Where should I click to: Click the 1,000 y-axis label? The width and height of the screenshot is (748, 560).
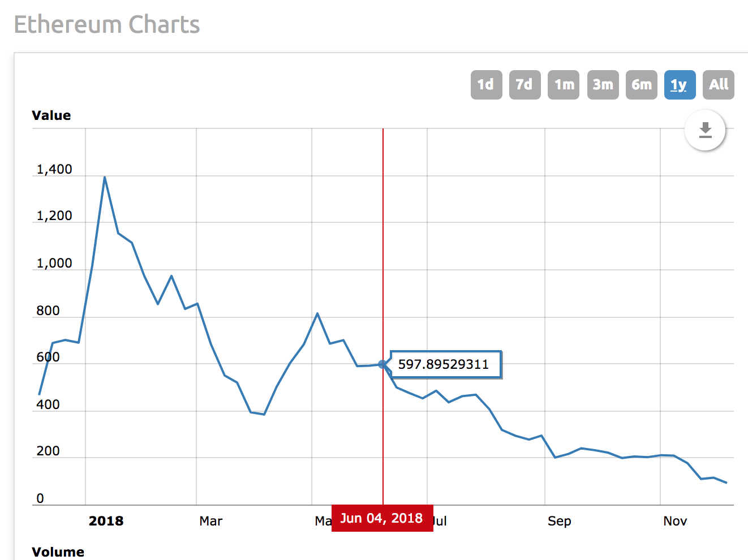click(x=54, y=264)
